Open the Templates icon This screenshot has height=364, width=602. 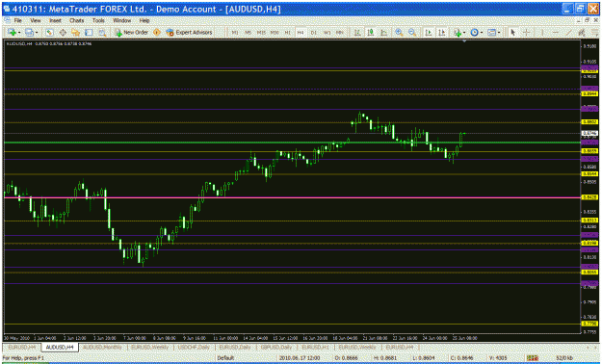click(492, 33)
